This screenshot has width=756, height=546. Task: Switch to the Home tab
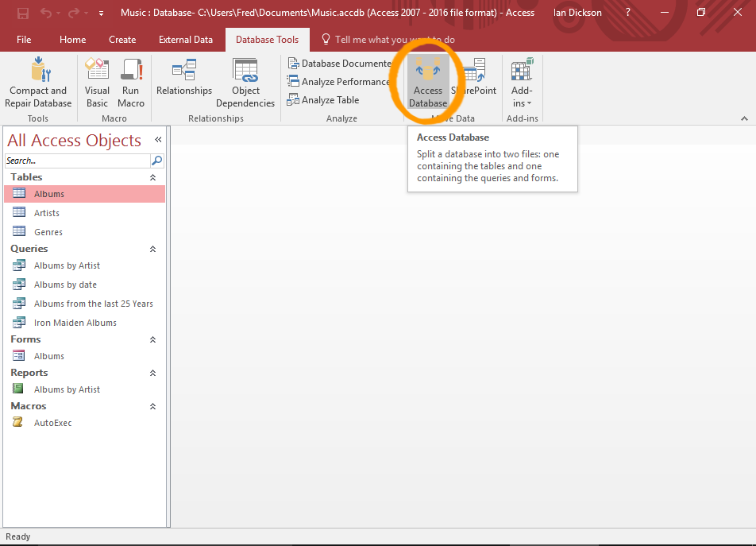[73, 40]
